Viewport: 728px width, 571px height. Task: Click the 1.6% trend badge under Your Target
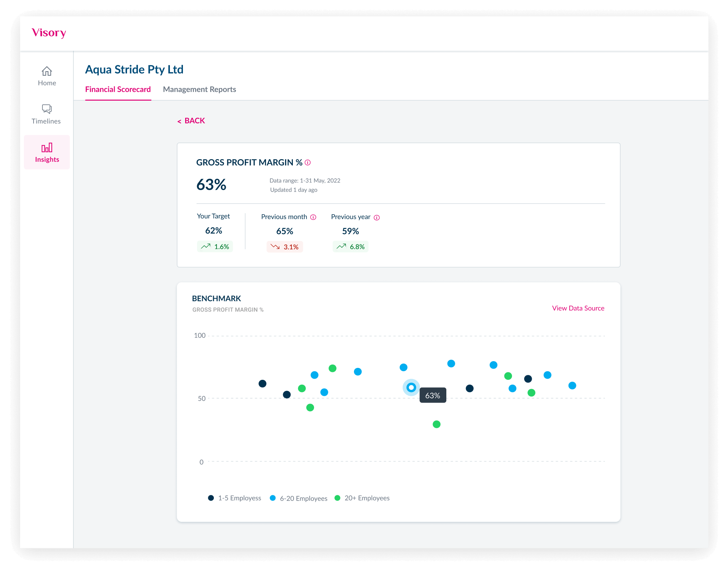pos(215,246)
